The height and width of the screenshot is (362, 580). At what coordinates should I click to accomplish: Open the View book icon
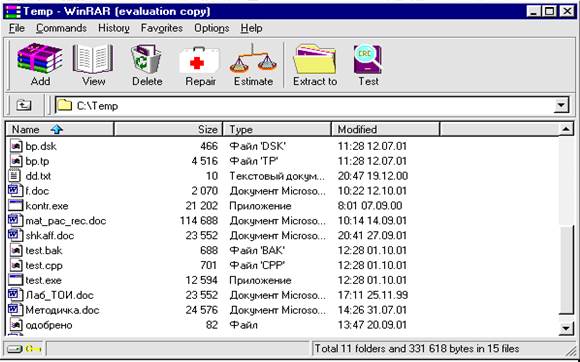[93, 59]
